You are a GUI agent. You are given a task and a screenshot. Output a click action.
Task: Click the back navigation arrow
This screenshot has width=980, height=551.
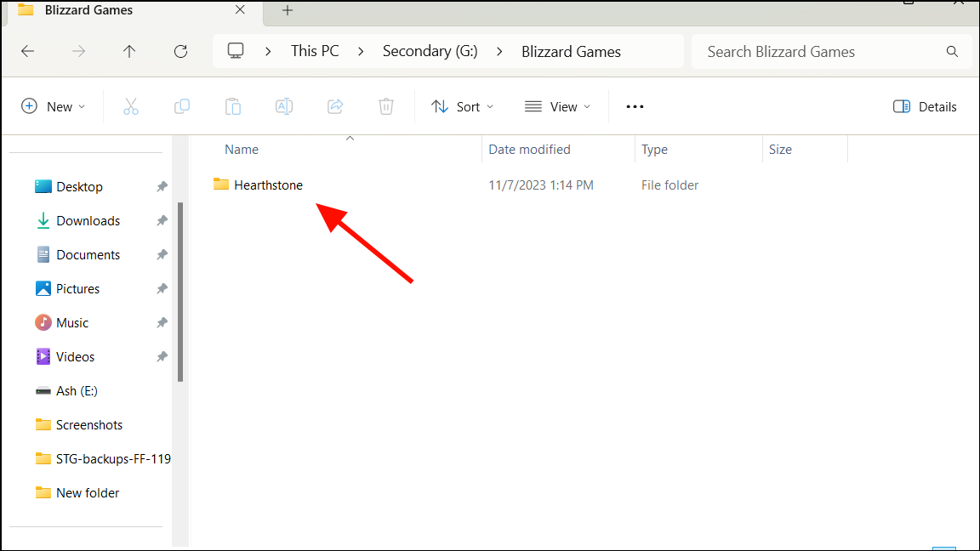27,51
